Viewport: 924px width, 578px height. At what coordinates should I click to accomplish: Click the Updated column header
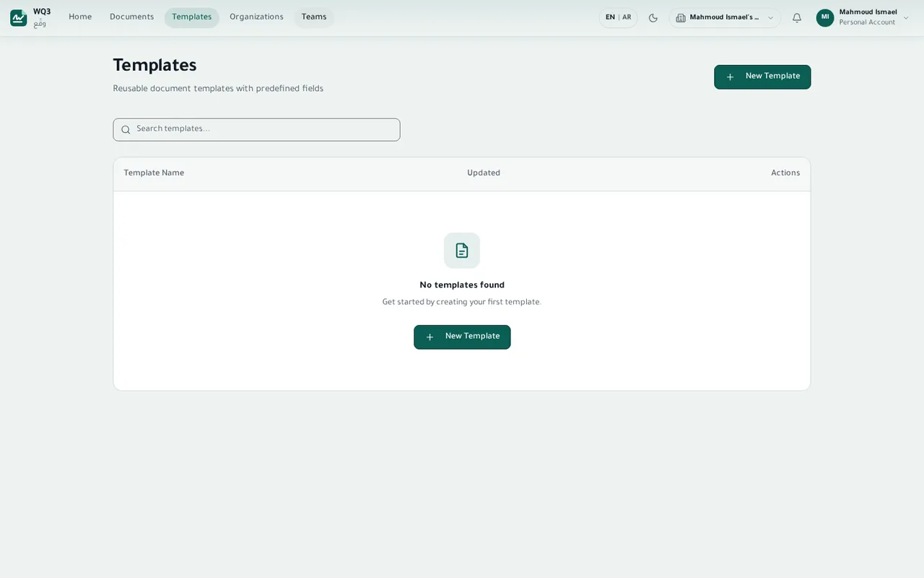[x=484, y=173]
